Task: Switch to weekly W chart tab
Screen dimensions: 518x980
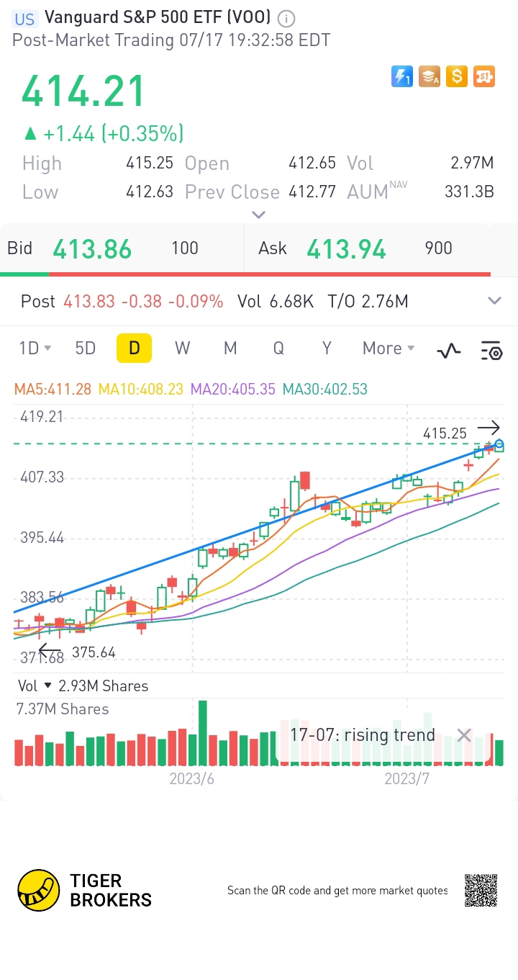Action: [182, 349]
